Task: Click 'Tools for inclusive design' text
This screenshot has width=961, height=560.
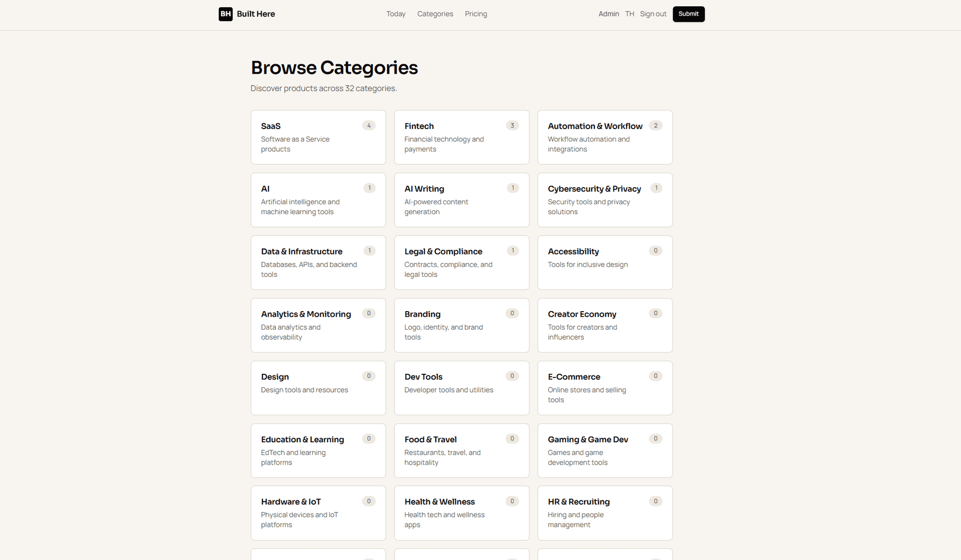Action: point(588,264)
